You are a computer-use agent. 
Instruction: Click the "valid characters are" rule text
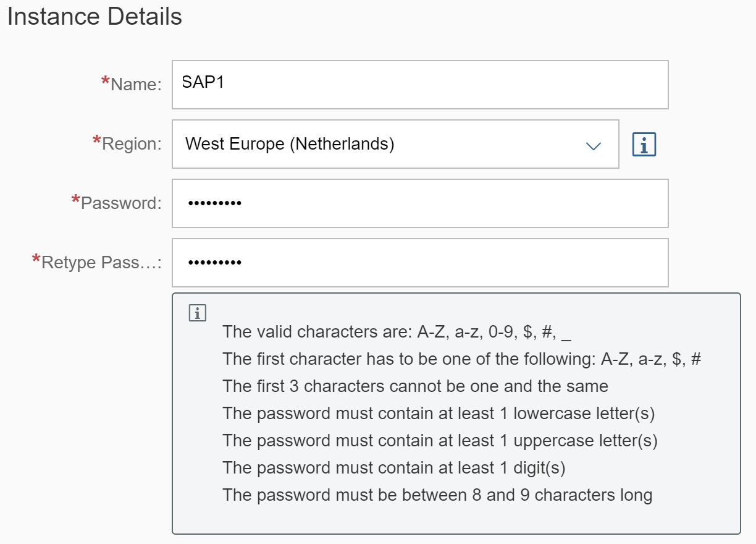[397, 332]
